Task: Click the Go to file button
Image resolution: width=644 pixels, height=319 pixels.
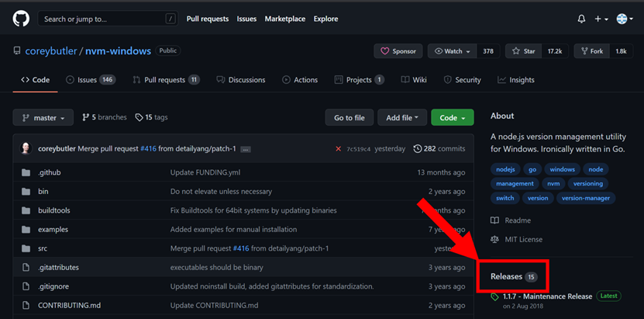Action: click(349, 117)
